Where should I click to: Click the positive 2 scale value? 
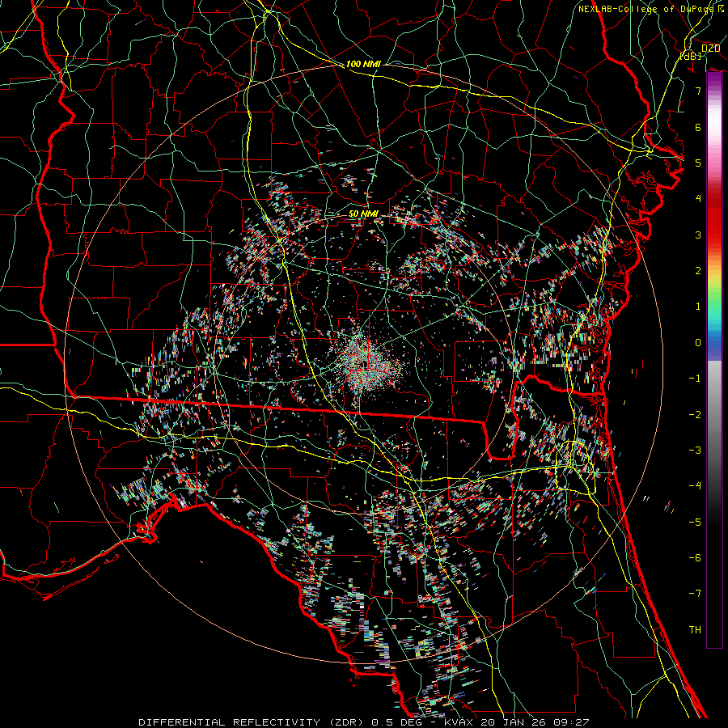pos(698,271)
